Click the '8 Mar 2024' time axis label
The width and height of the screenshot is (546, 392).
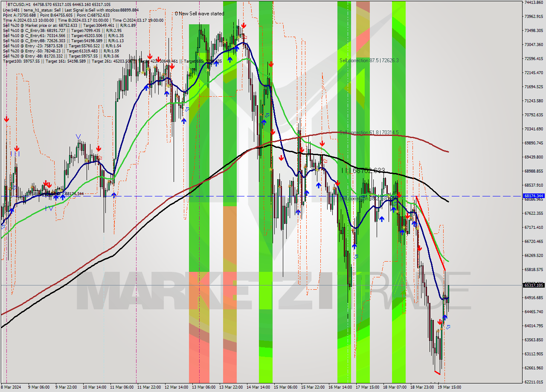pyautogui.click(x=10, y=387)
